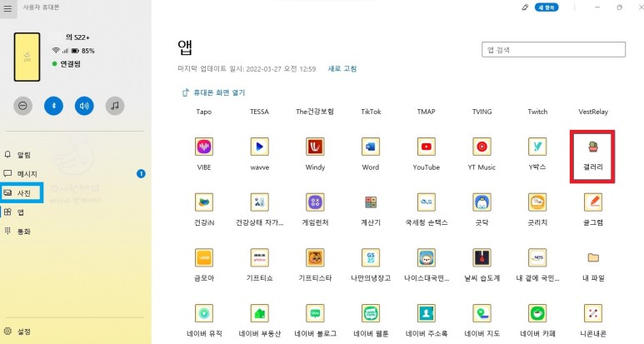This screenshot has width=644, height=344.
Task: Open the 글그램 app icon
Action: (592, 202)
